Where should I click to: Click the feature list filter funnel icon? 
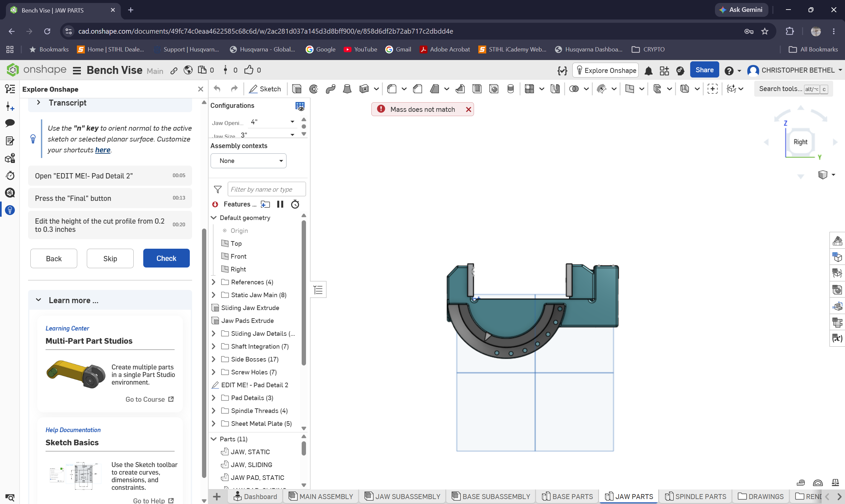[218, 190]
